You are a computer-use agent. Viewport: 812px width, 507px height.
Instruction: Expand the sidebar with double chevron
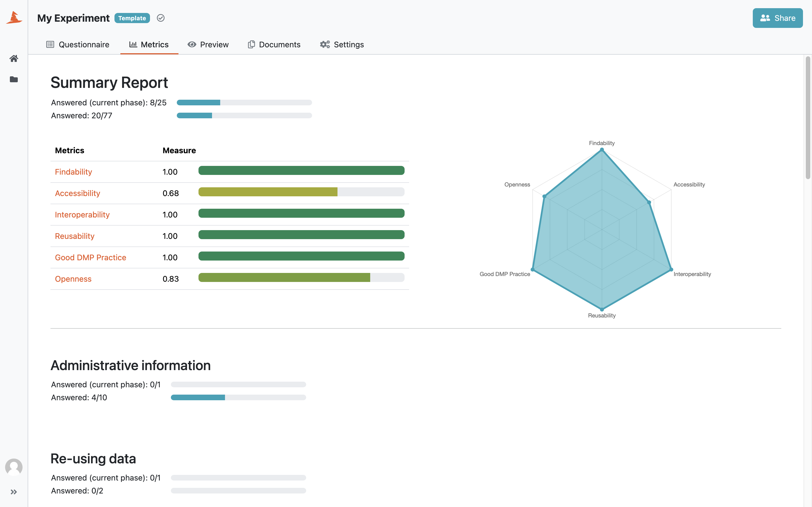point(14,492)
